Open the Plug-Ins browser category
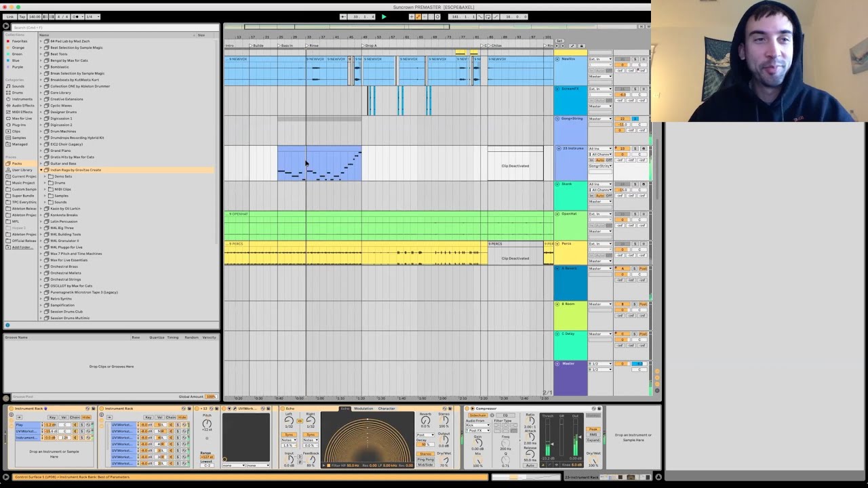The image size is (868, 488). [x=19, y=125]
